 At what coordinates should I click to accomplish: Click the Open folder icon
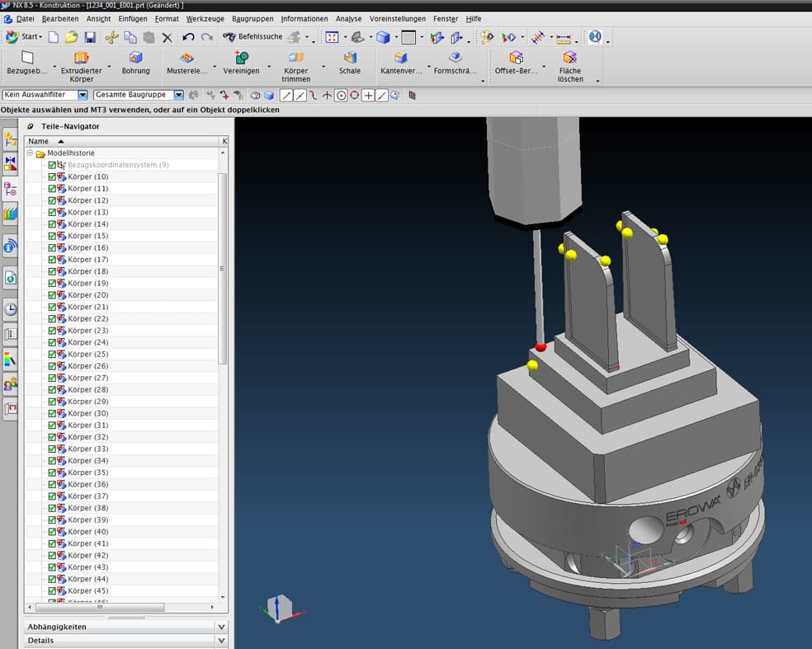(72, 37)
